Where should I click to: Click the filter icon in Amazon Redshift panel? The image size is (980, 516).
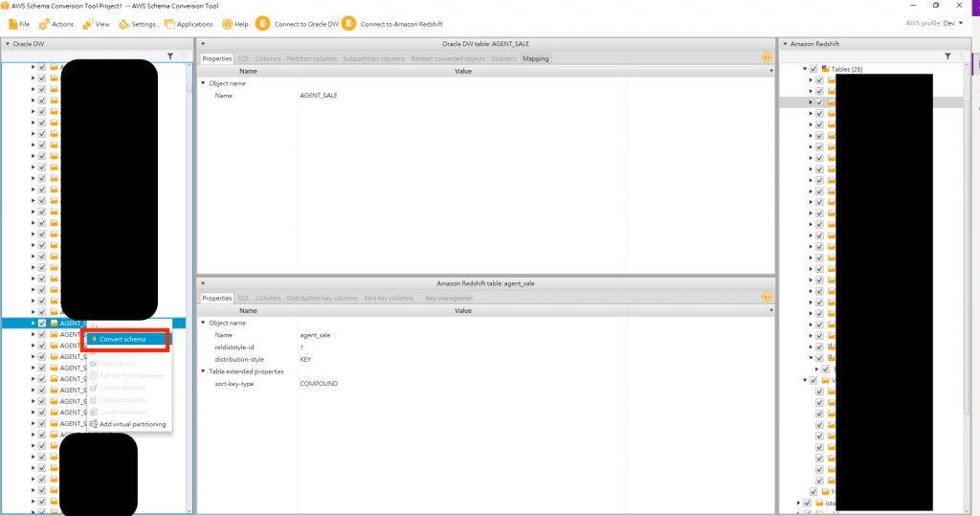point(947,56)
